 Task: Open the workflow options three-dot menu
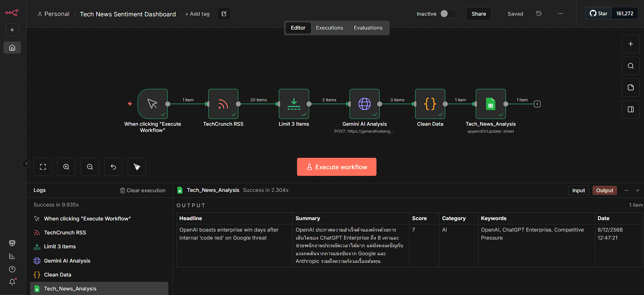coord(560,14)
